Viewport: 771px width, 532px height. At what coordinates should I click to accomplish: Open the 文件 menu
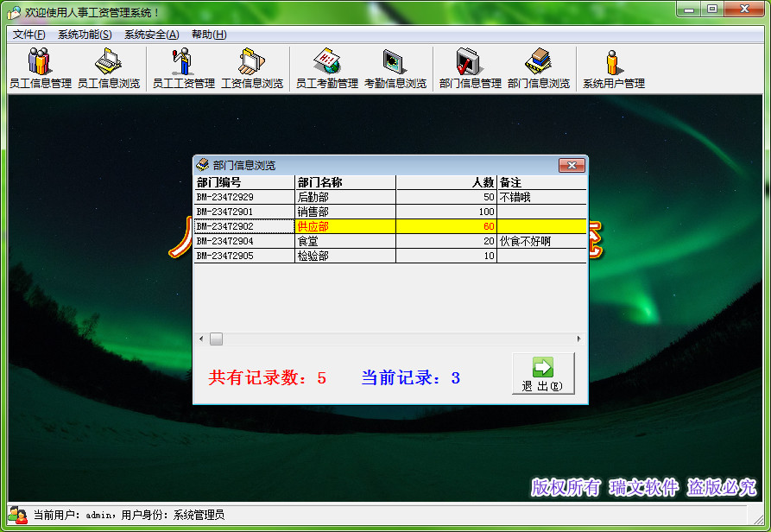tap(28, 34)
